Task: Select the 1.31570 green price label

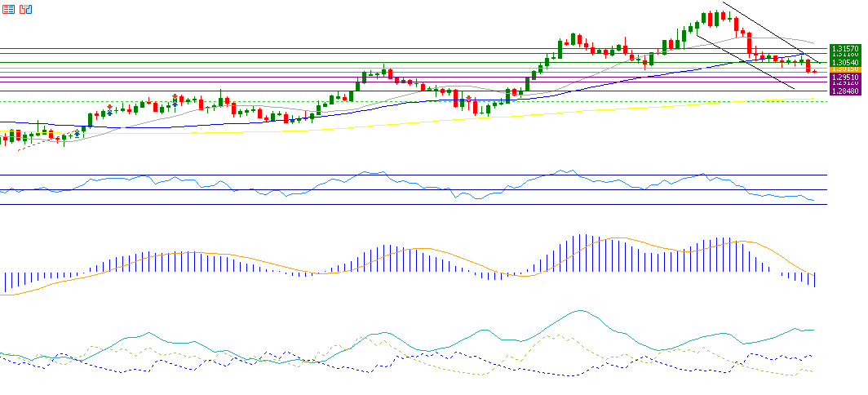Action: [844, 49]
